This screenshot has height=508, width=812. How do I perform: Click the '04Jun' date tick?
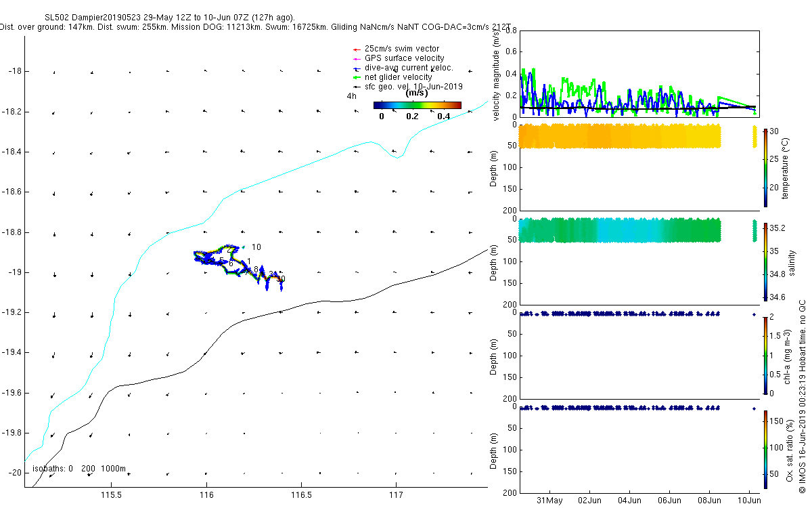[x=629, y=501]
